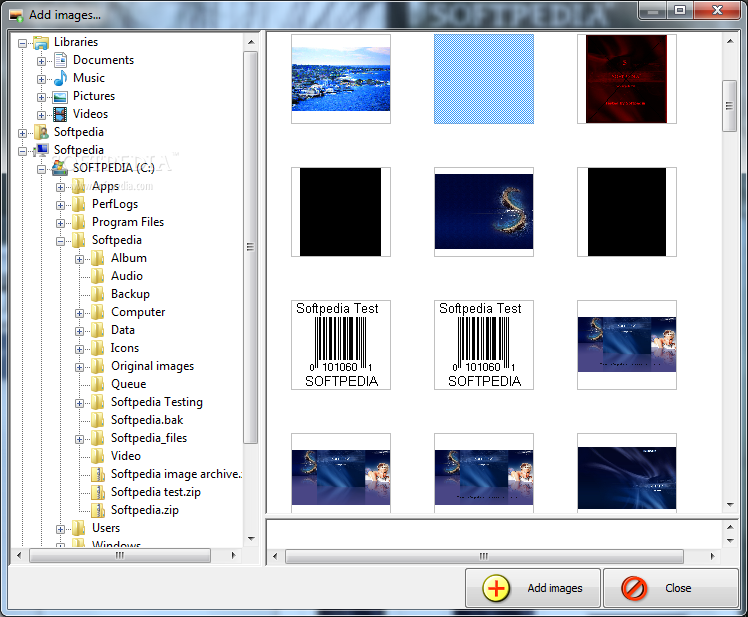Select the blue harbor photo thumbnail
This screenshot has width=748, height=617.
pos(341,79)
